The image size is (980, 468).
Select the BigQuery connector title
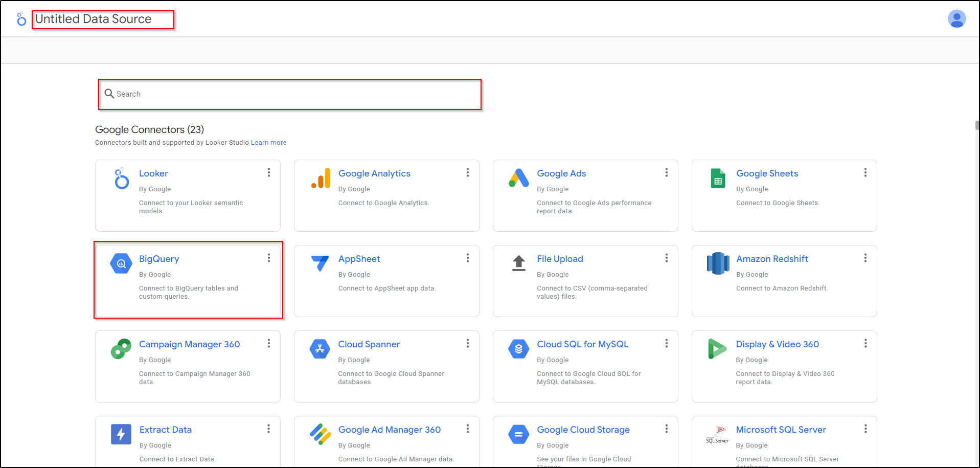point(159,259)
